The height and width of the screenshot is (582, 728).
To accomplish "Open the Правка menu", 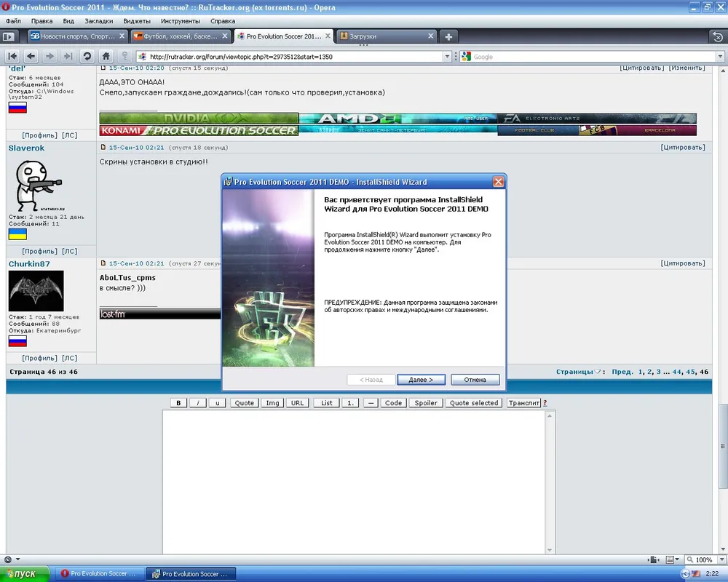I will [41, 21].
